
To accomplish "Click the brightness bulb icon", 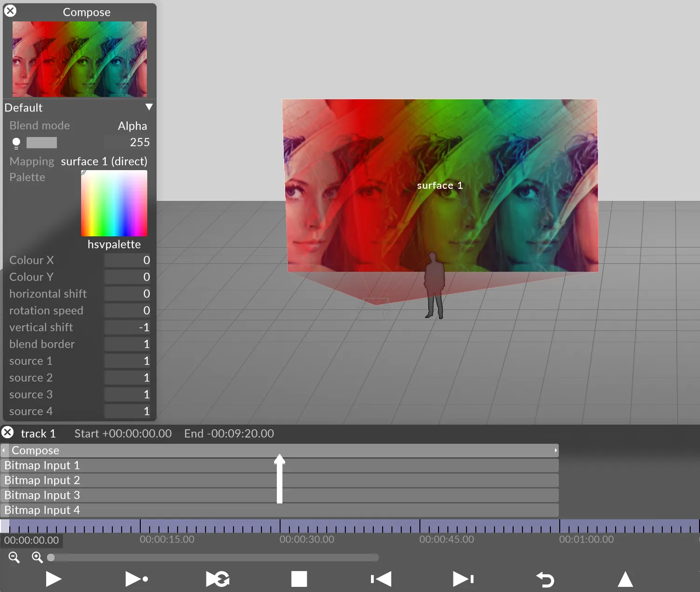I will coord(16,143).
